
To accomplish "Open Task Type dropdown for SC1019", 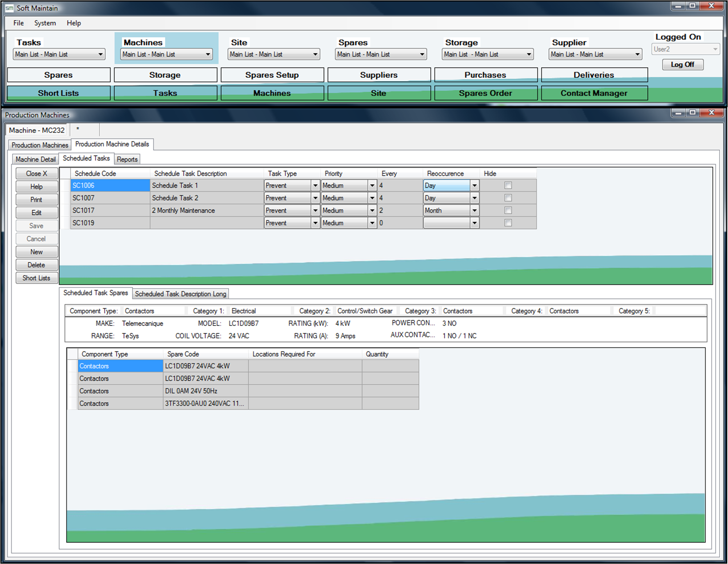I will pos(315,223).
